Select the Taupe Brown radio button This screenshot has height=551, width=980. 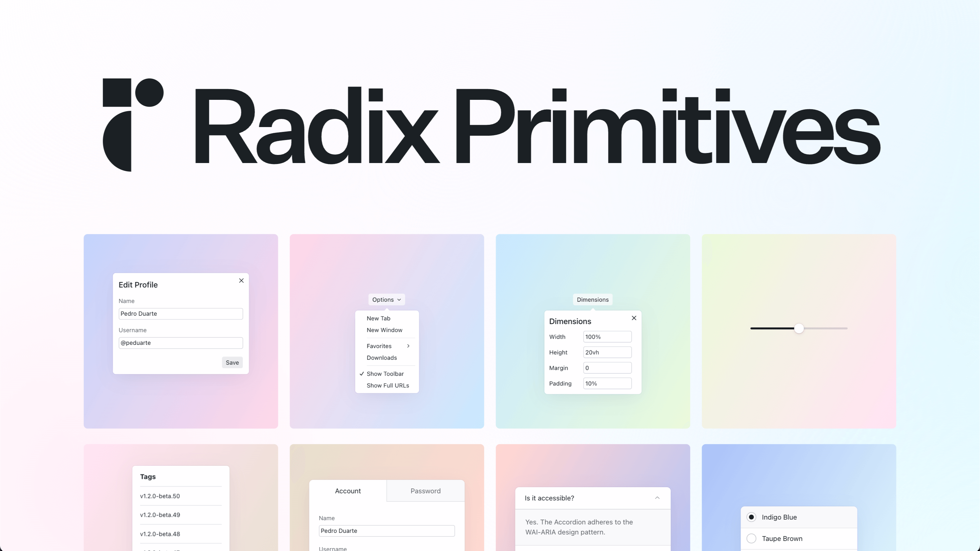point(751,538)
